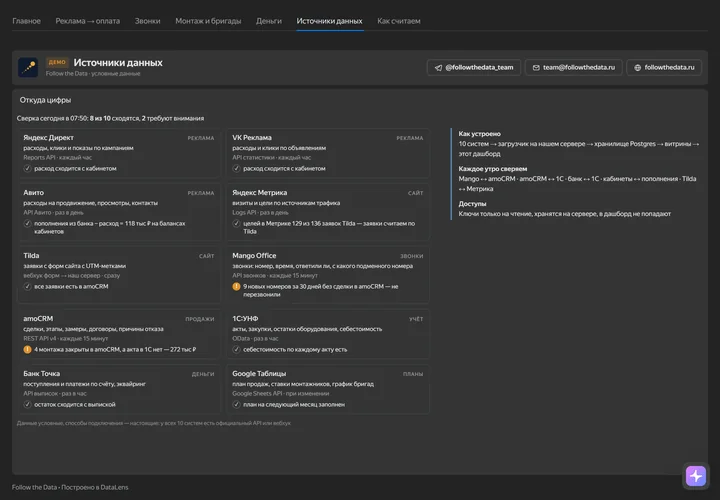Click the все заявки есть в amoCRM status

point(71,287)
